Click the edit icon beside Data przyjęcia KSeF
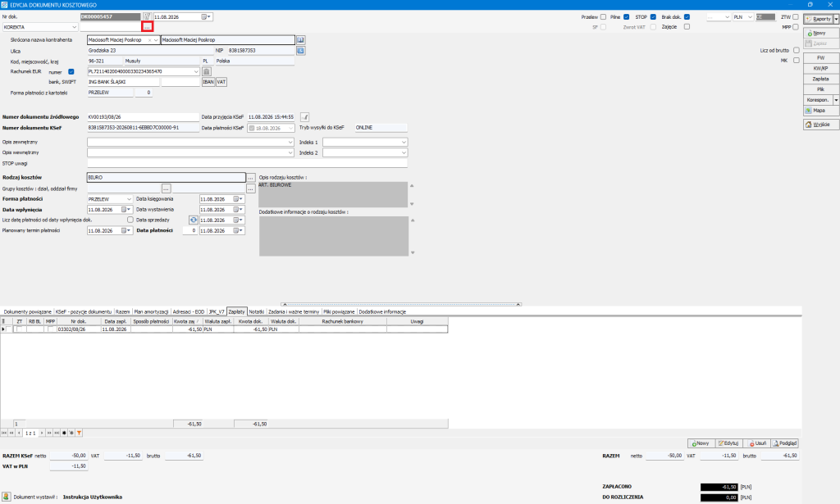Image resolution: width=840 pixels, height=504 pixels. pyautogui.click(x=304, y=116)
